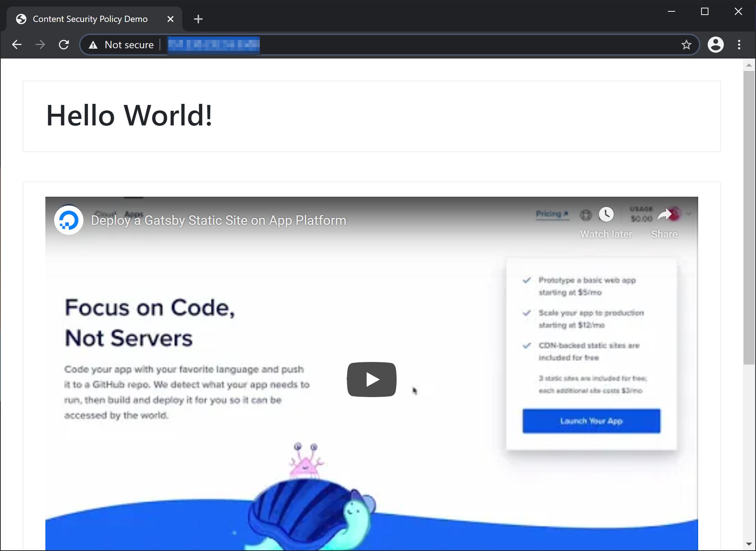756x551 pixels.
Task: Click the DigitalOcean channel logo on the video
Action: 69,220
